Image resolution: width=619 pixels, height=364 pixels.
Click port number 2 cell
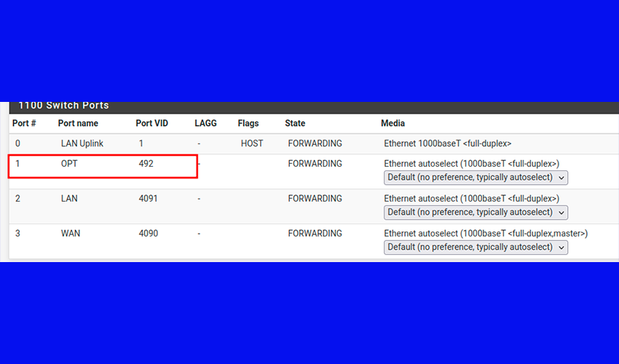coord(17,198)
